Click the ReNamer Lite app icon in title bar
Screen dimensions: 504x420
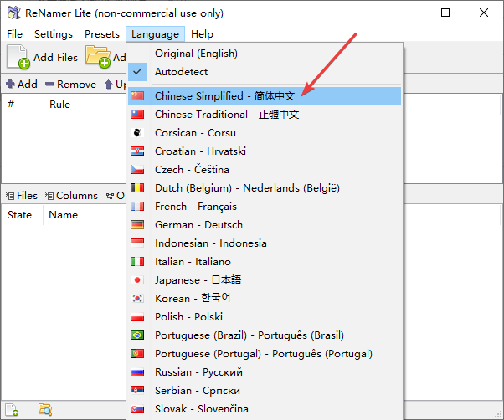coord(14,13)
